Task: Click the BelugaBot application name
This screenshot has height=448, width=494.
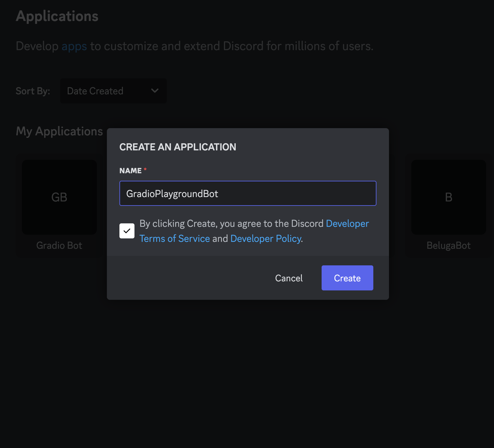Action: point(448,245)
